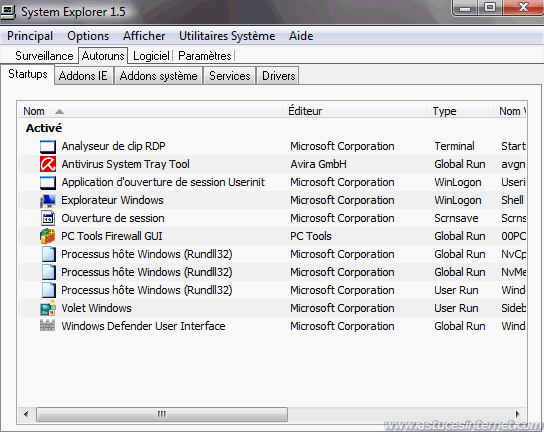Open the Options menu
The height and width of the screenshot is (432, 544).
pyautogui.click(x=88, y=36)
